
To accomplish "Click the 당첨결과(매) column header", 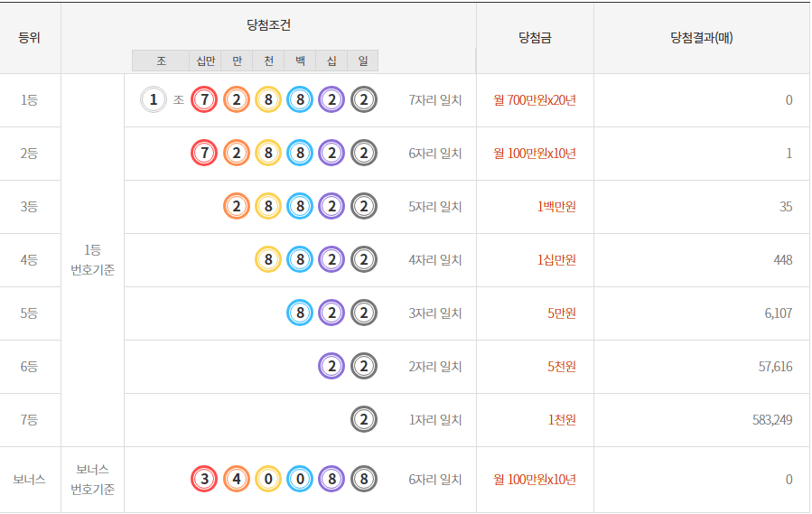I will [702, 38].
